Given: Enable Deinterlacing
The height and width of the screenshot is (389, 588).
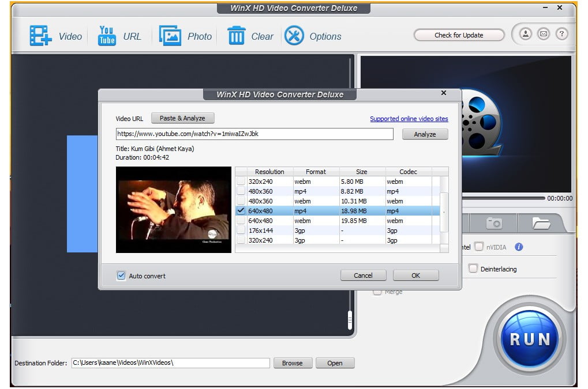Looking at the screenshot, I should (473, 269).
